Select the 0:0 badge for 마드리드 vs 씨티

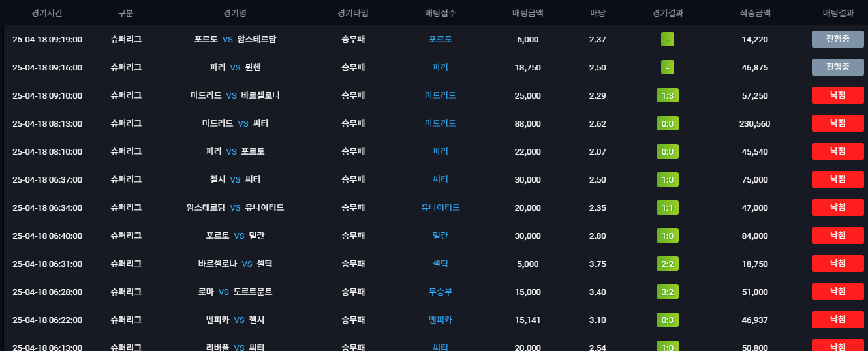pyautogui.click(x=668, y=123)
